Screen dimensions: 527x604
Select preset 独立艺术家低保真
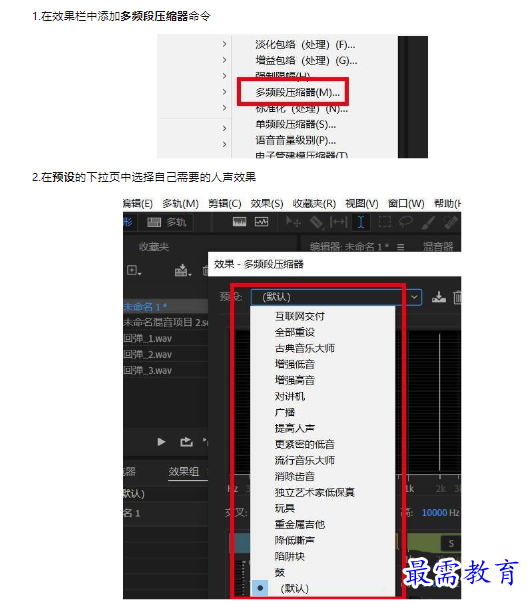pyautogui.click(x=315, y=492)
